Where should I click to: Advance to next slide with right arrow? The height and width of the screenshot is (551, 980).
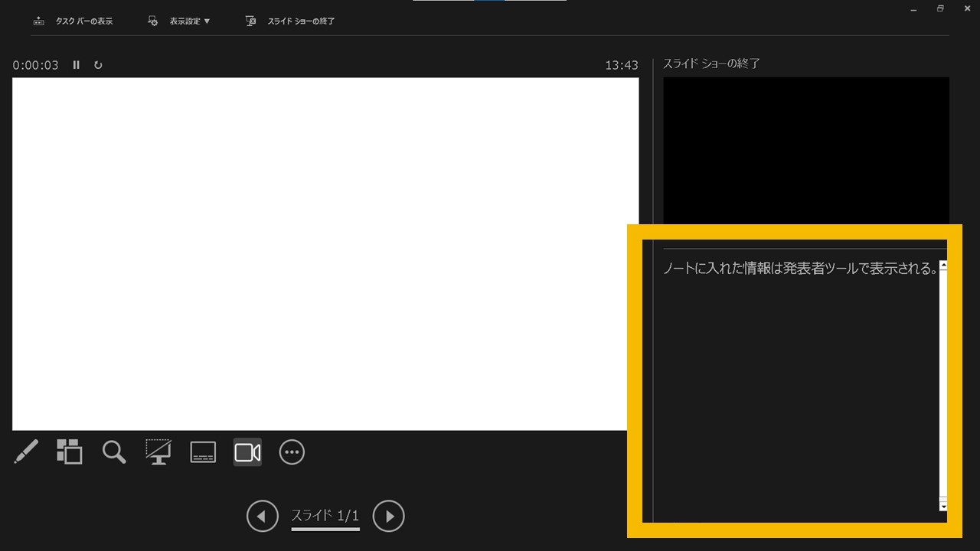point(388,517)
